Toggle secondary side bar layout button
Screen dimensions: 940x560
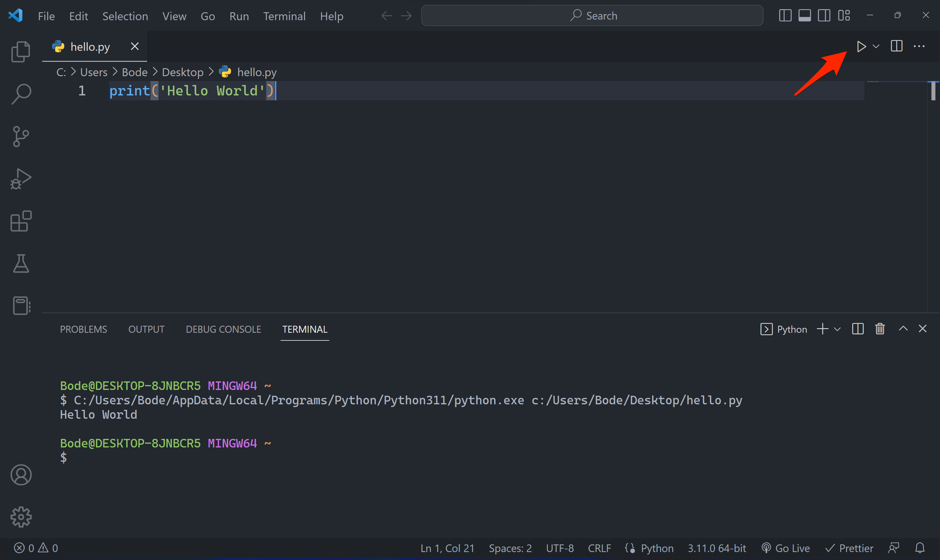pyautogui.click(x=824, y=16)
